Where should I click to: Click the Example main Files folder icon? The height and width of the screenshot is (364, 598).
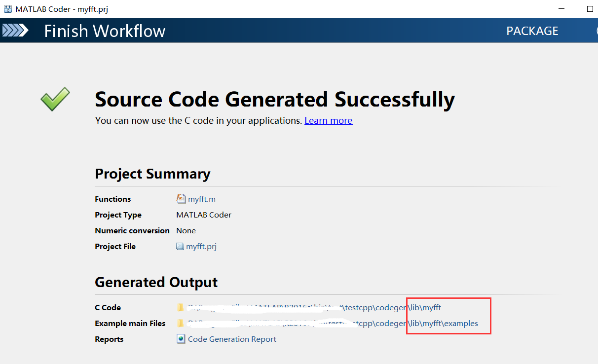181,323
